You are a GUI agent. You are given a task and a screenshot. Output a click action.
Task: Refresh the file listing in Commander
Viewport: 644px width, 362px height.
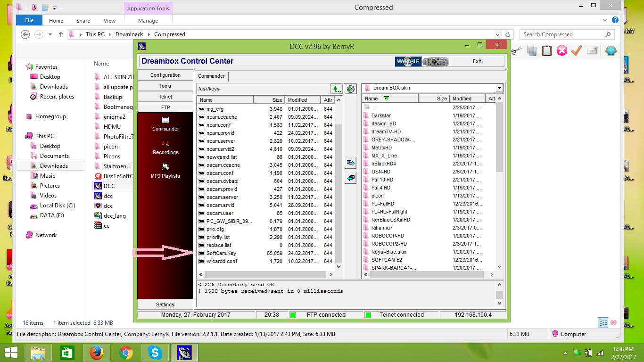click(x=351, y=89)
